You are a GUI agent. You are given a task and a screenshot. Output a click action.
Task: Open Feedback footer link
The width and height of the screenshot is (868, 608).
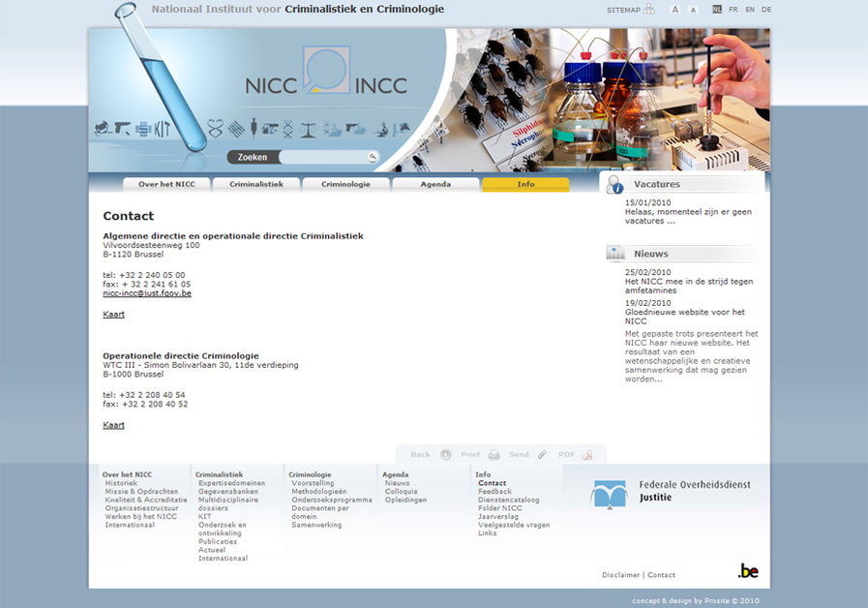[x=494, y=492]
